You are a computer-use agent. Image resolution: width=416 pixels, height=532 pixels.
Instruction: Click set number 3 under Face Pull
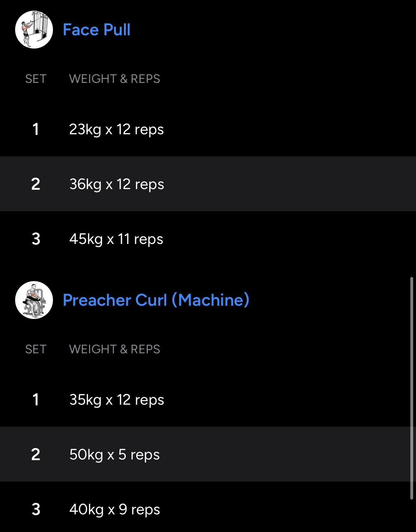36,239
